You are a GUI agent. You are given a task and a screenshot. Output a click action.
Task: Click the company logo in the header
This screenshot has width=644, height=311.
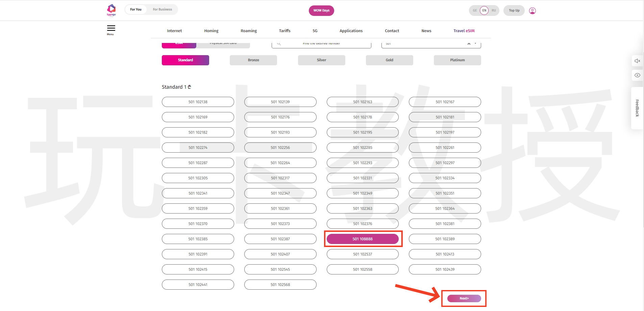point(111,10)
